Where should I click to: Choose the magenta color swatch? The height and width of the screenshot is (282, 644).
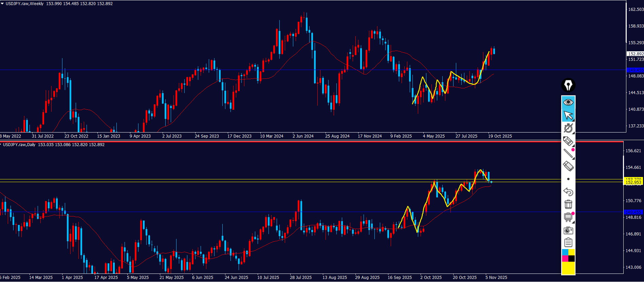[x=565, y=259]
